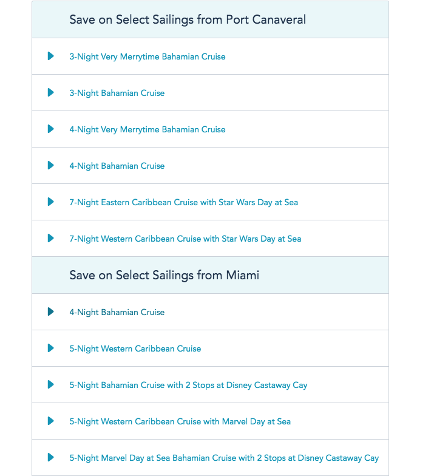Click triangle icon for Miami 4-Night Bahamian Cruise
The width and height of the screenshot is (448, 476).
(x=51, y=312)
